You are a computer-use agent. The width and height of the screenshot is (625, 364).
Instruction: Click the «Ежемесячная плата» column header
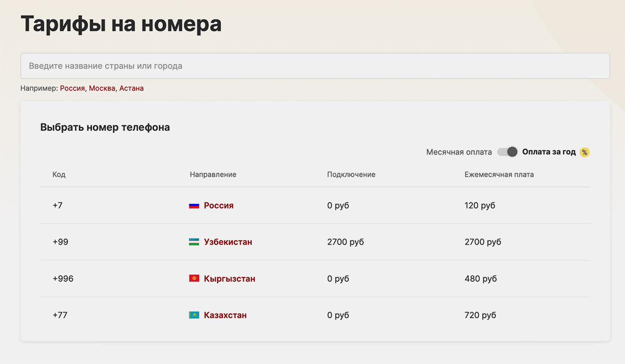(499, 174)
